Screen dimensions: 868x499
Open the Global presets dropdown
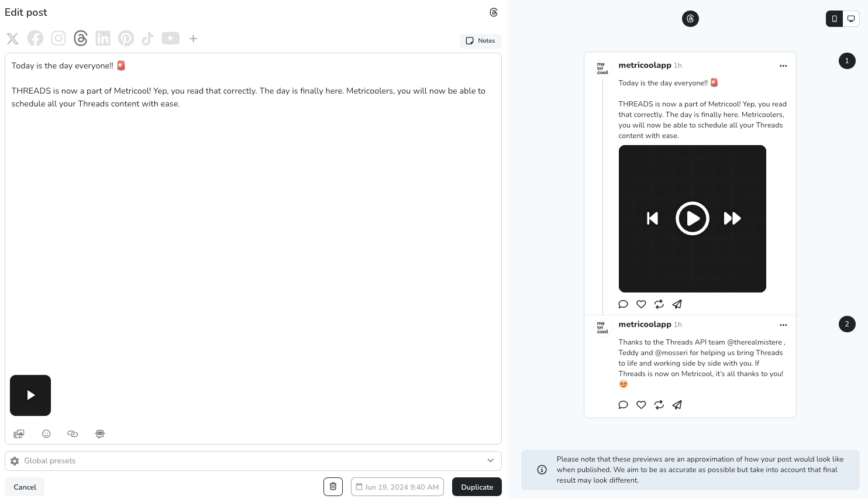(x=253, y=461)
